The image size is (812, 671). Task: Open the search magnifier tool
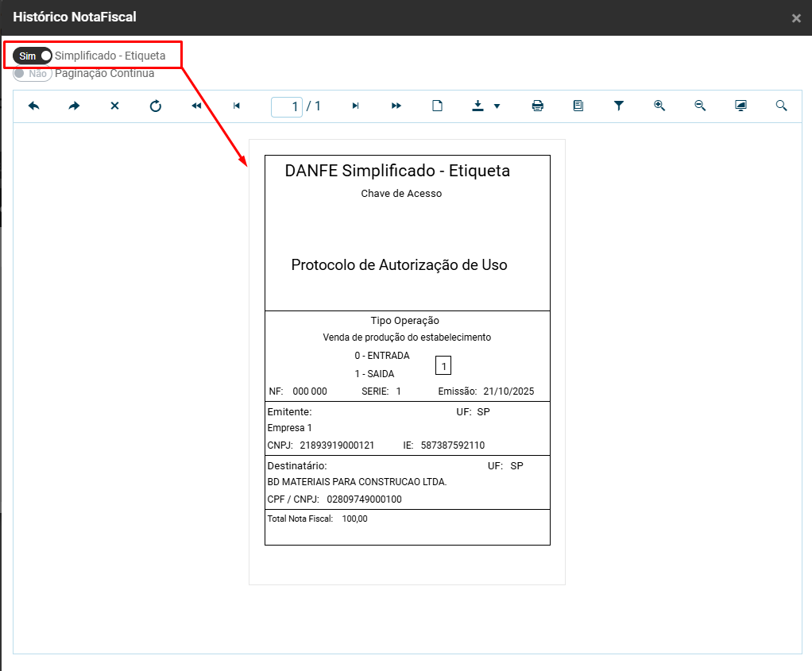781,106
